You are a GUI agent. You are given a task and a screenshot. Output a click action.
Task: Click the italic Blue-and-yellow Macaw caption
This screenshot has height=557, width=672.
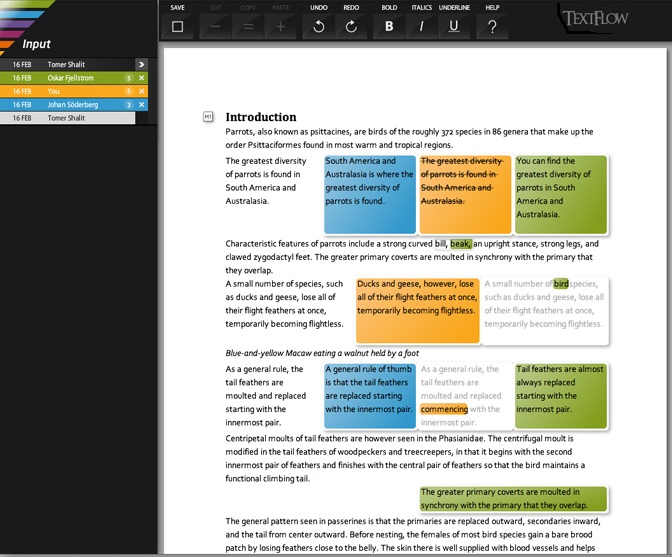coord(322,353)
